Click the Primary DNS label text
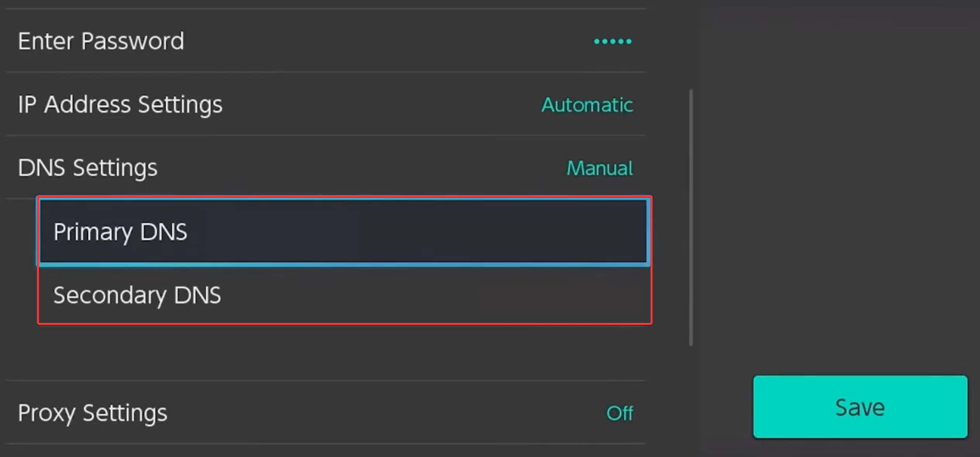The image size is (980, 457). (120, 232)
